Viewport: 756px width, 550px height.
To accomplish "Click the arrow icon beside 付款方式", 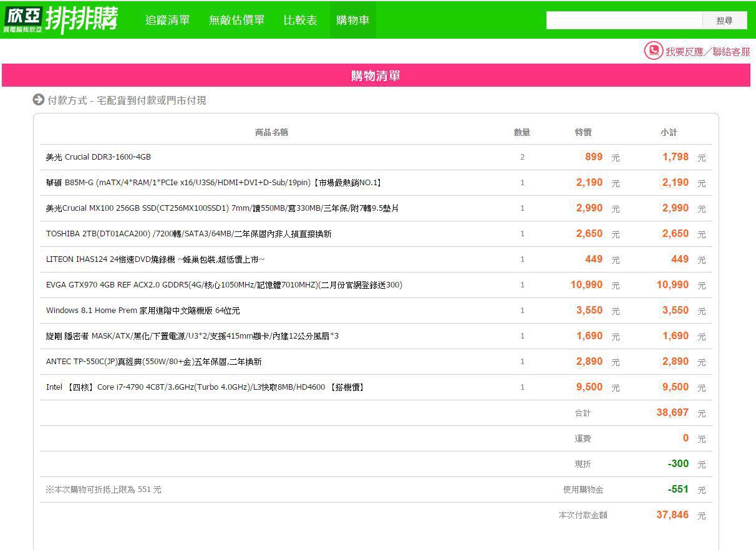I will tap(39, 100).
